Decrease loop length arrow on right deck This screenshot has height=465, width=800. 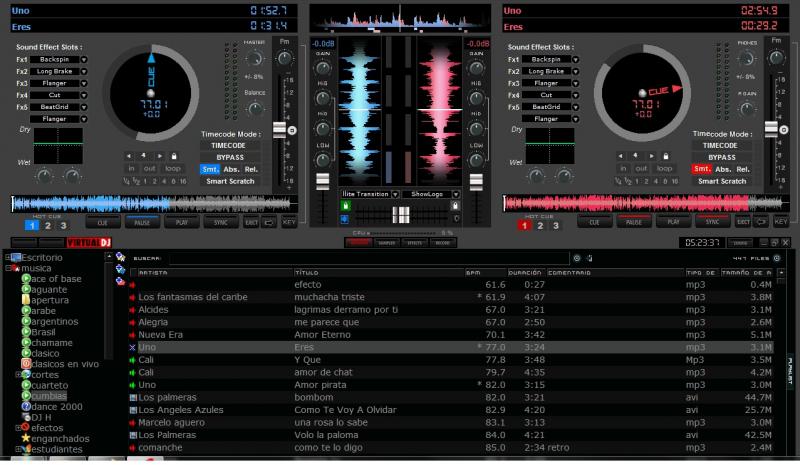[621, 156]
